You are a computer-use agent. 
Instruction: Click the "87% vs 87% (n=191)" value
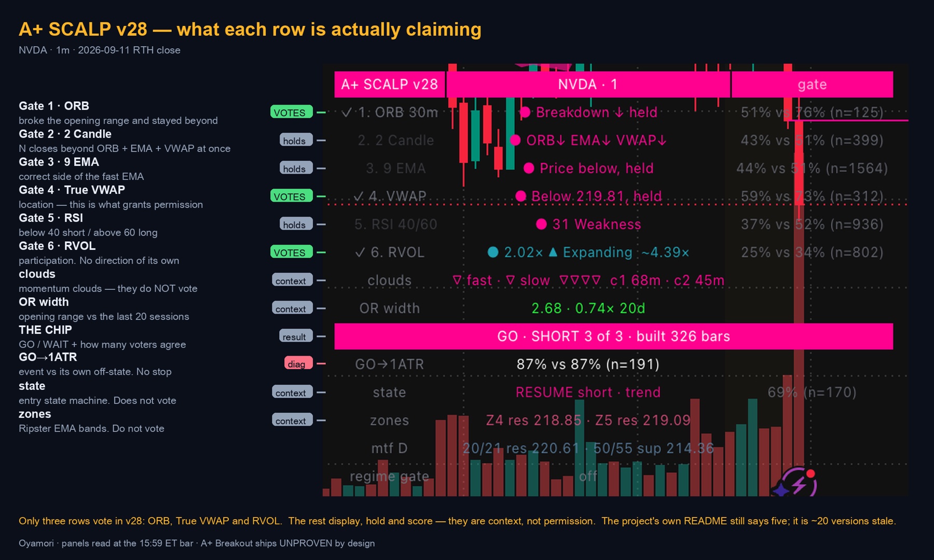pos(588,364)
